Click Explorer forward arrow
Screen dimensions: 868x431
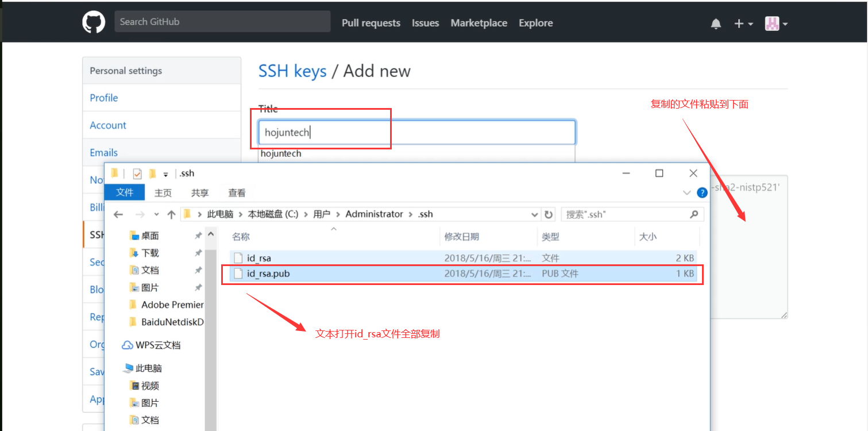pyautogui.click(x=140, y=214)
